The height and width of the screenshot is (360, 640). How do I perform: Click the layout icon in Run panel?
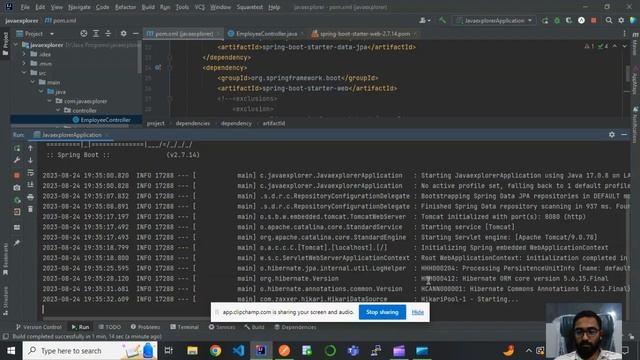[x=17, y=227]
